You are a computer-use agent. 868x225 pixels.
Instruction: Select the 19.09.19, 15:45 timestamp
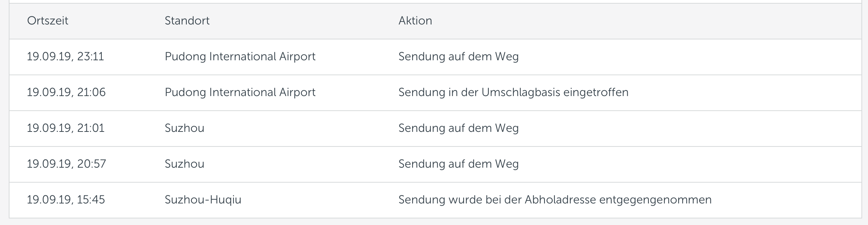pos(66,200)
